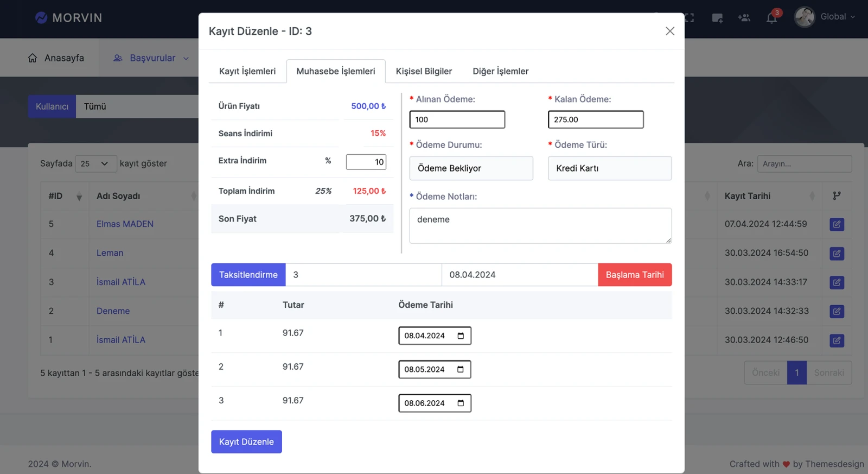Click the Ödeme Notları text area
The image size is (868, 474).
(540, 225)
